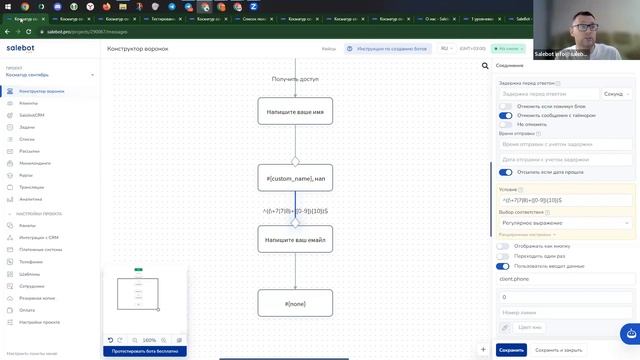Open SalebotCRM in sidebar
640x360 pixels.
click(31, 115)
